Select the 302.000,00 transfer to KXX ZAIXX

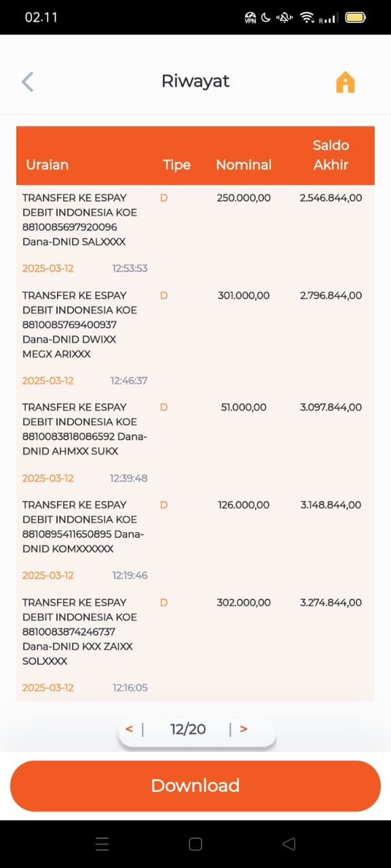coord(195,645)
